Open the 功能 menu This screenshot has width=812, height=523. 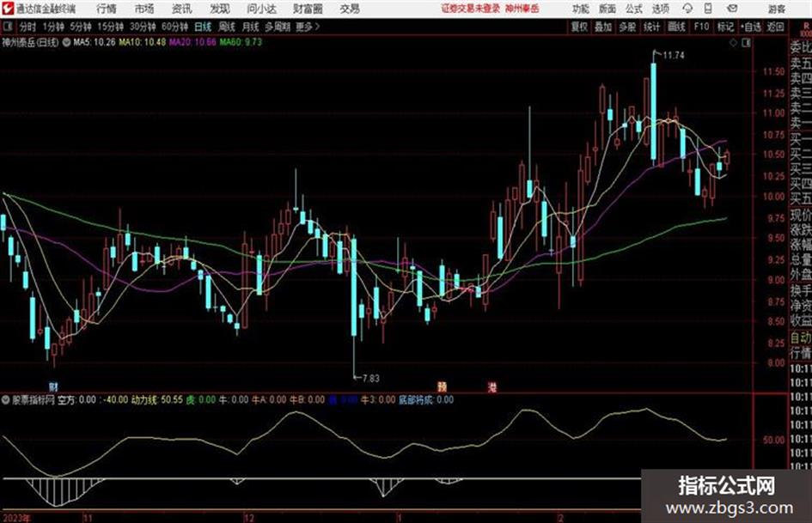[x=581, y=9]
